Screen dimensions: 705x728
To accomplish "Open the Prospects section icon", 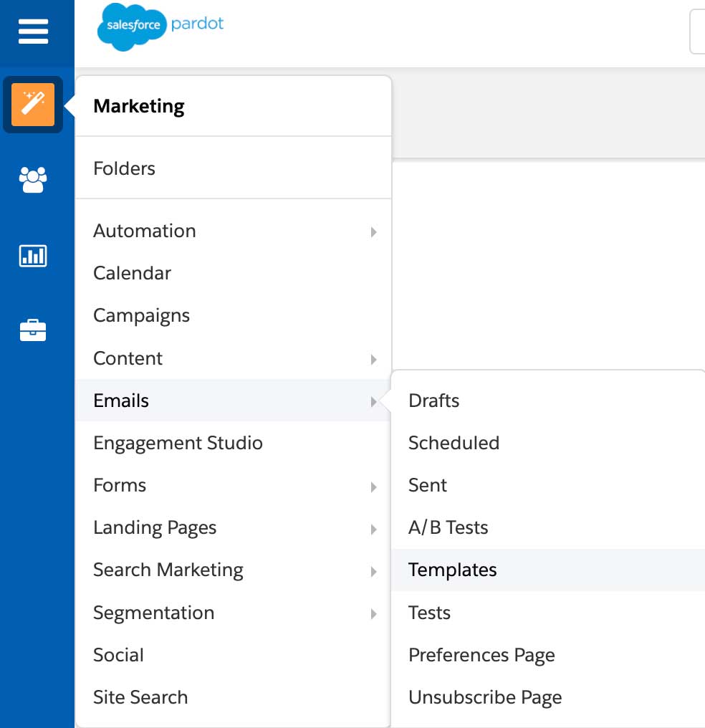I will point(33,180).
